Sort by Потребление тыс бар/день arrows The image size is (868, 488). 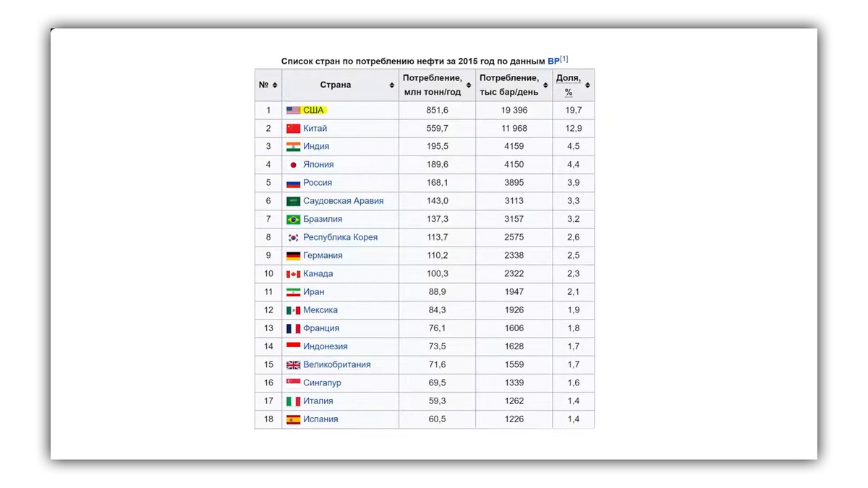tap(545, 85)
